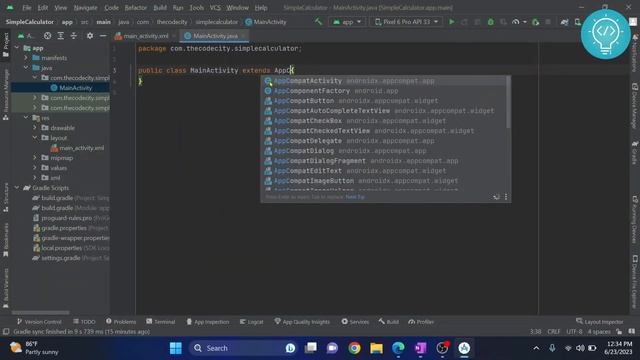Open the Structure side tab

pos(6,198)
